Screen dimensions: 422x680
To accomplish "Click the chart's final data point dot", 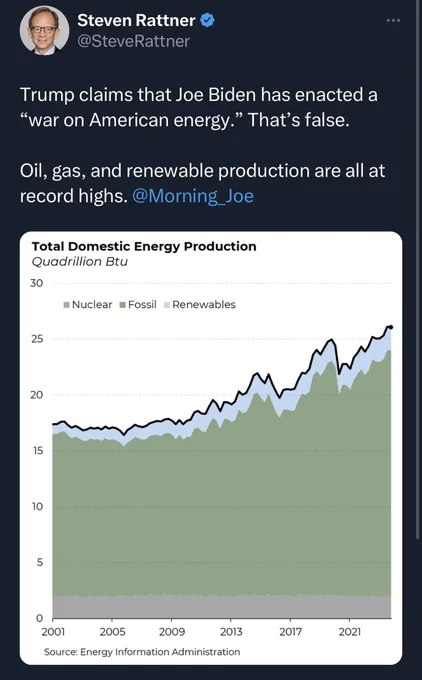I will coord(391,327).
